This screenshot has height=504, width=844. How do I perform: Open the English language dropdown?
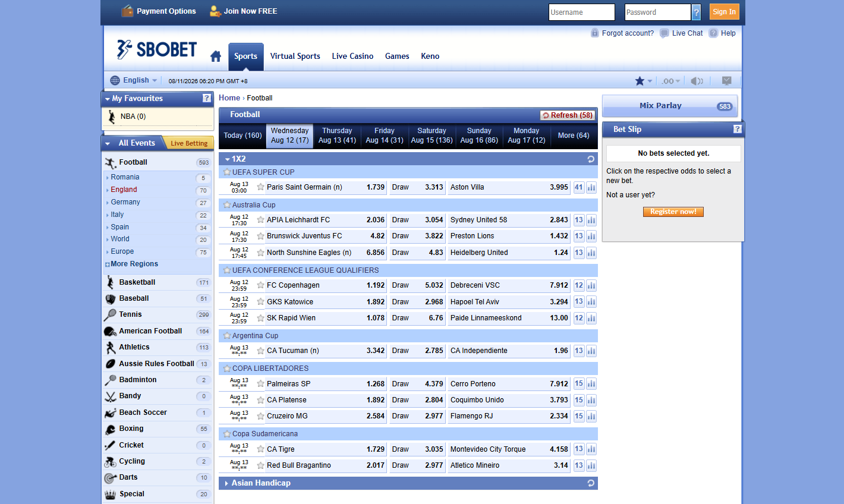[x=134, y=80]
